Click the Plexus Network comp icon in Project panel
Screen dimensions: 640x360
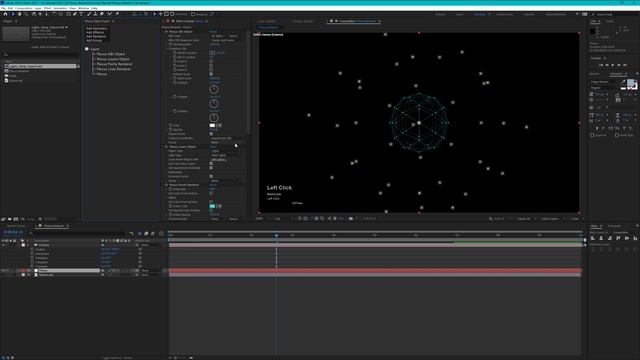[6, 71]
